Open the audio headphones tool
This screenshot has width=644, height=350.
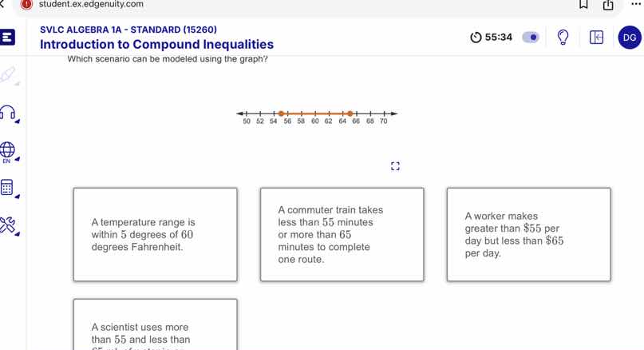click(x=8, y=113)
